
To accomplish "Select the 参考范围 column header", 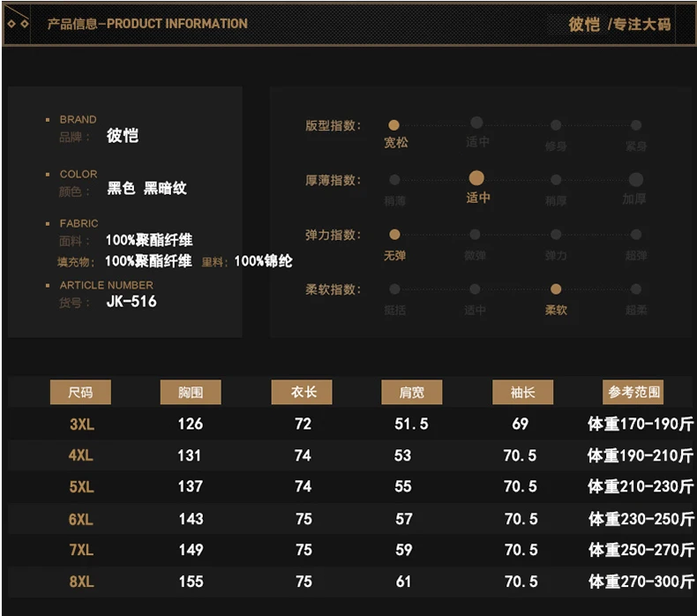I will click(633, 392).
